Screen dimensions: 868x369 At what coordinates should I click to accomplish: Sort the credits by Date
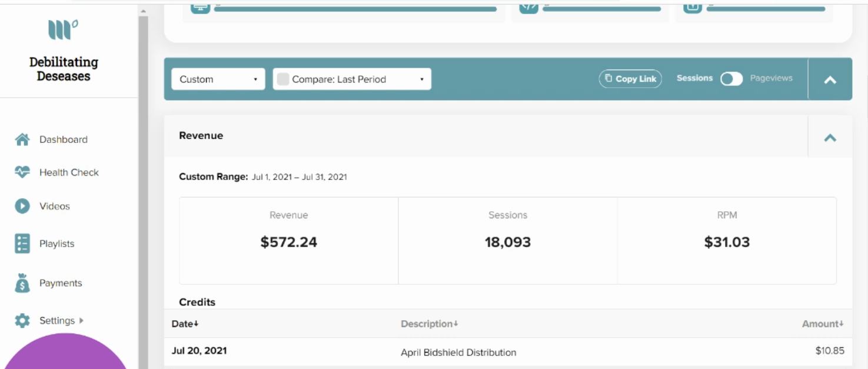[185, 324]
